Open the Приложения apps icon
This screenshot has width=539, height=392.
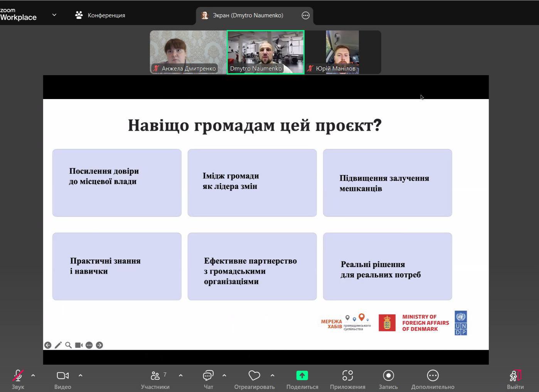click(x=347, y=376)
